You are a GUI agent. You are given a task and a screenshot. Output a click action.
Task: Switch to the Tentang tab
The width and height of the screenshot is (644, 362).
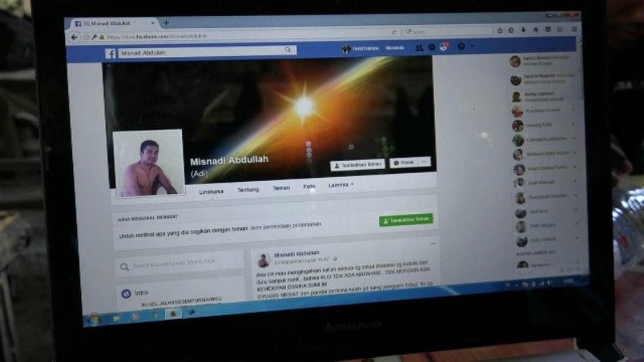pyautogui.click(x=248, y=190)
